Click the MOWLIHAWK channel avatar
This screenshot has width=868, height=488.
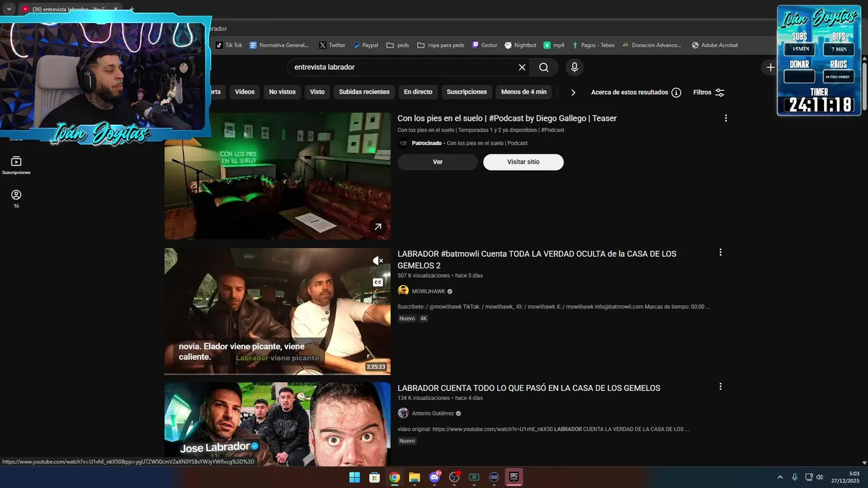click(x=403, y=291)
